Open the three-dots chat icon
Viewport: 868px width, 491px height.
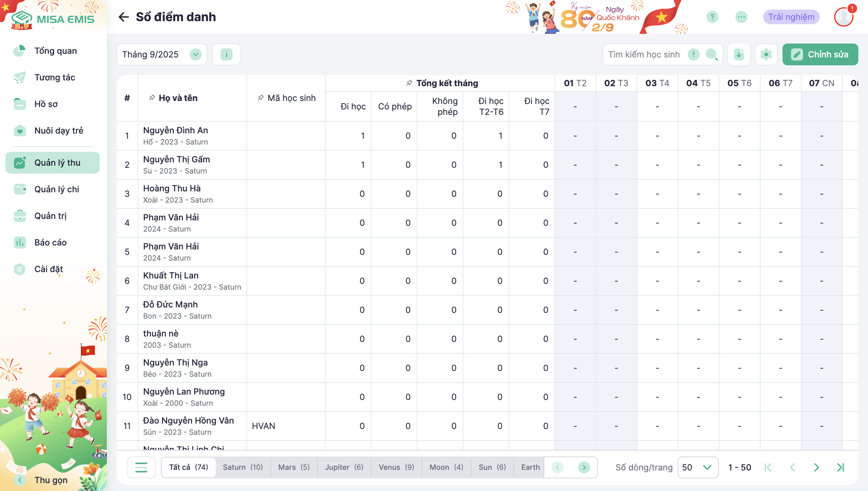(741, 17)
